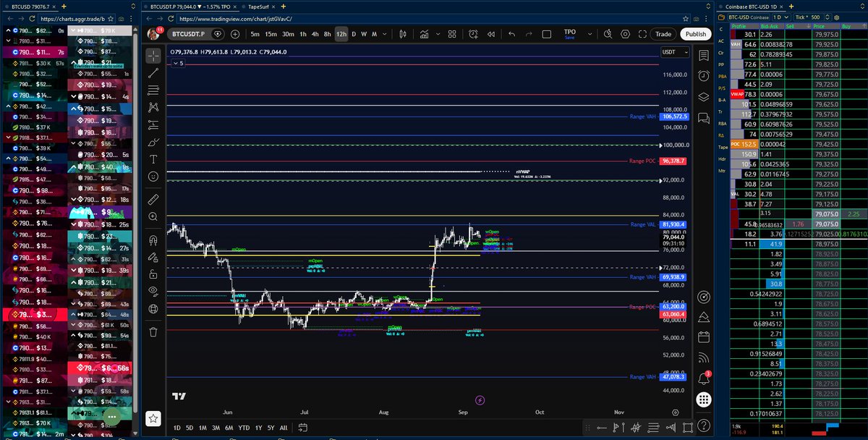Toggle stay in drawing mode
Image resolution: width=868 pixels, height=440 pixels.
(153, 257)
